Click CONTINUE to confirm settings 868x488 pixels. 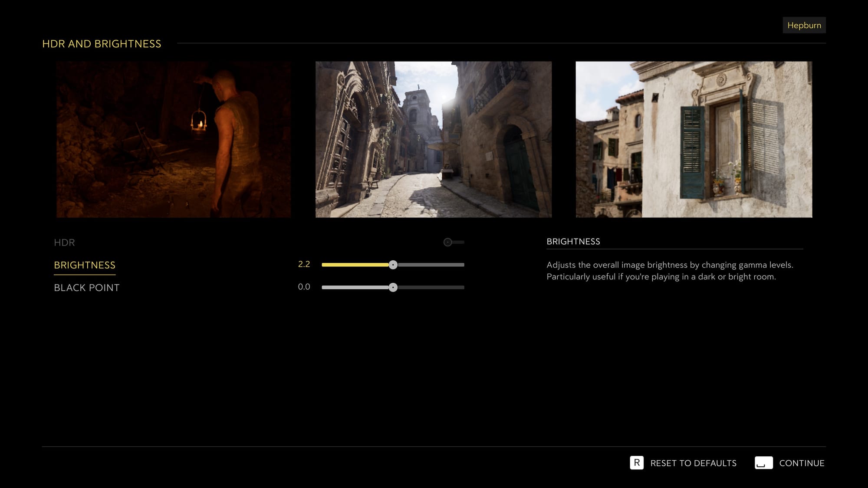802,463
